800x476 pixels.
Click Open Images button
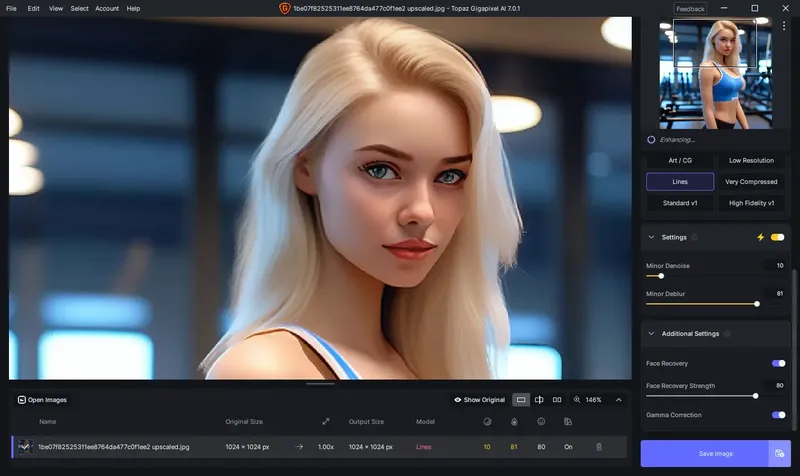42,400
